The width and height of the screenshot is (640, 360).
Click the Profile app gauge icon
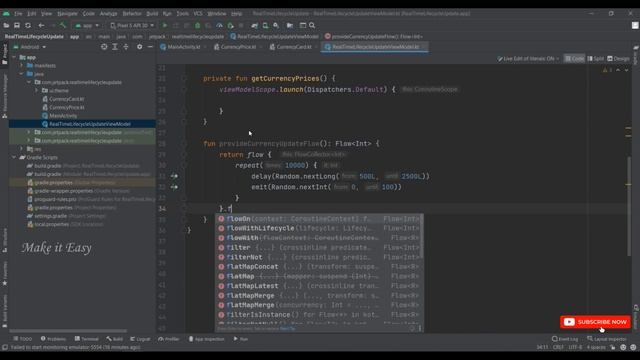pos(219,25)
